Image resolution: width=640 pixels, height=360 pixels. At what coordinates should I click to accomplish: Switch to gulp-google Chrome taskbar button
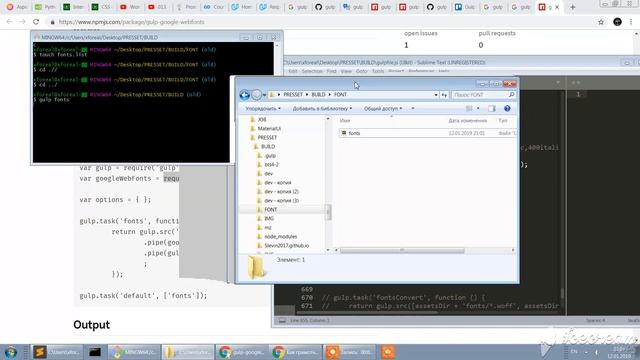tap(242, 352)
